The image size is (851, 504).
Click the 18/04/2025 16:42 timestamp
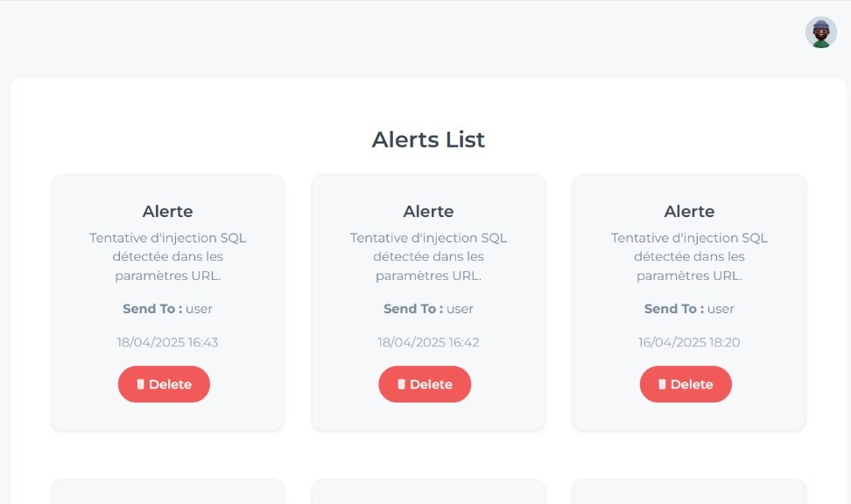pos(428,342)
